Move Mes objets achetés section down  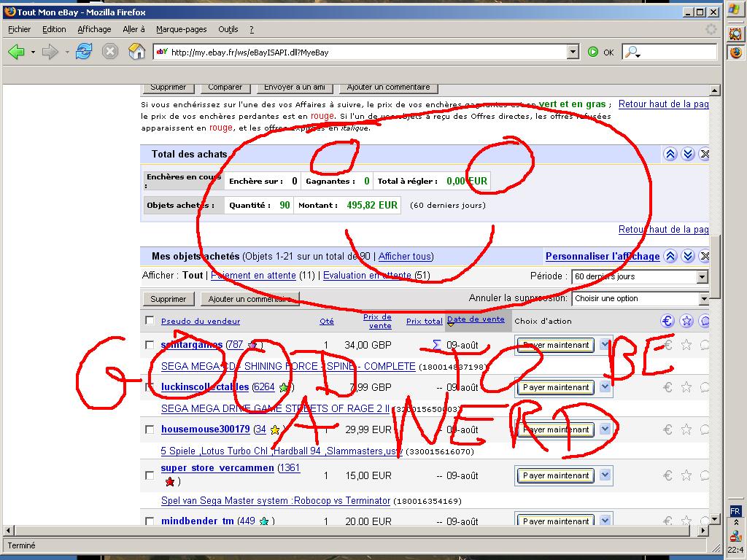pos(687,256)
